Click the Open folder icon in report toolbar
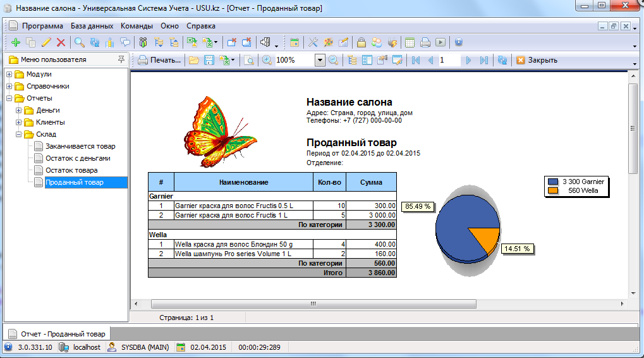Screen dimensions: 644x358 click(194, 61)
